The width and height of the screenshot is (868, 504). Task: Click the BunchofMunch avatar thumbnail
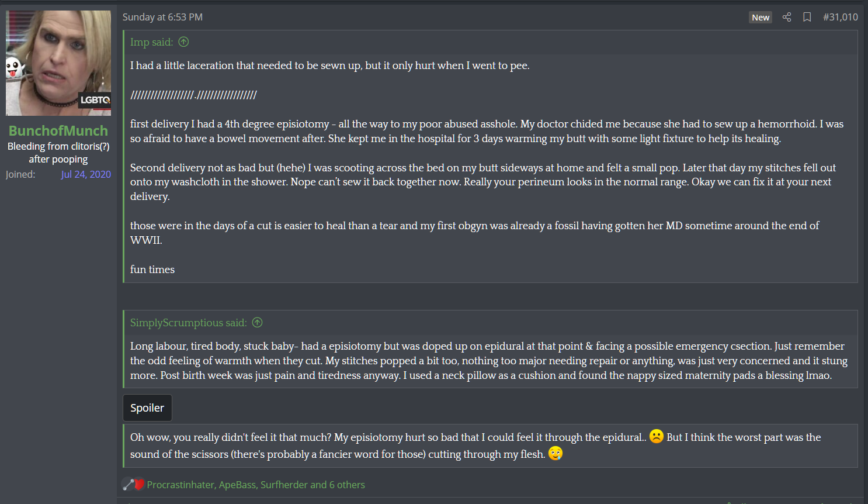(58, 63)
